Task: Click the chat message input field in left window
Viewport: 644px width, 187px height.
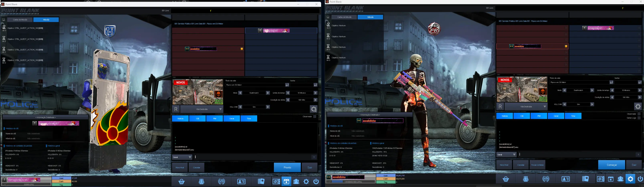Action: tap(253, 157)
